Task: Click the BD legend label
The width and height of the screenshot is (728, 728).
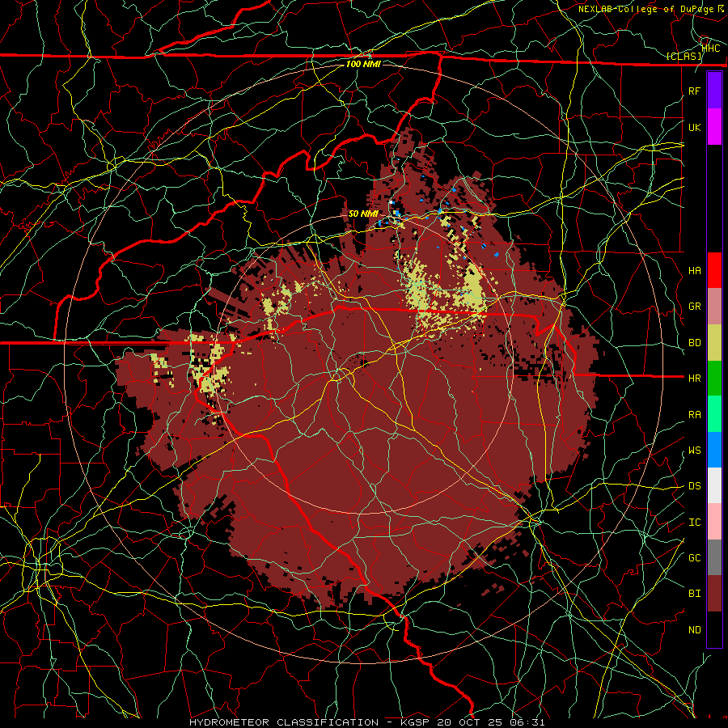Action: tap(695, 343)
